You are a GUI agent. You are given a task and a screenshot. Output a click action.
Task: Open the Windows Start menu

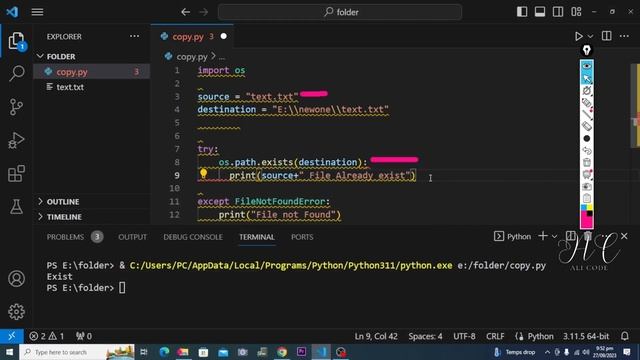[x=9, y=352]
